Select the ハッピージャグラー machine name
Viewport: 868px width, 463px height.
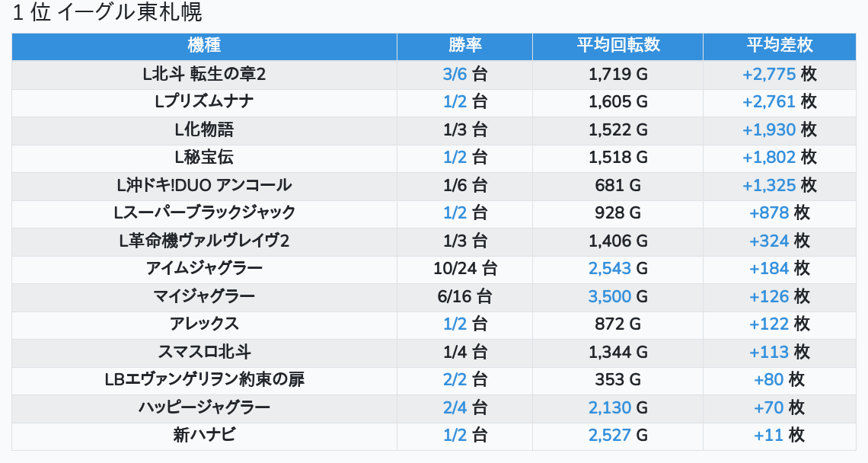[204, 407]
